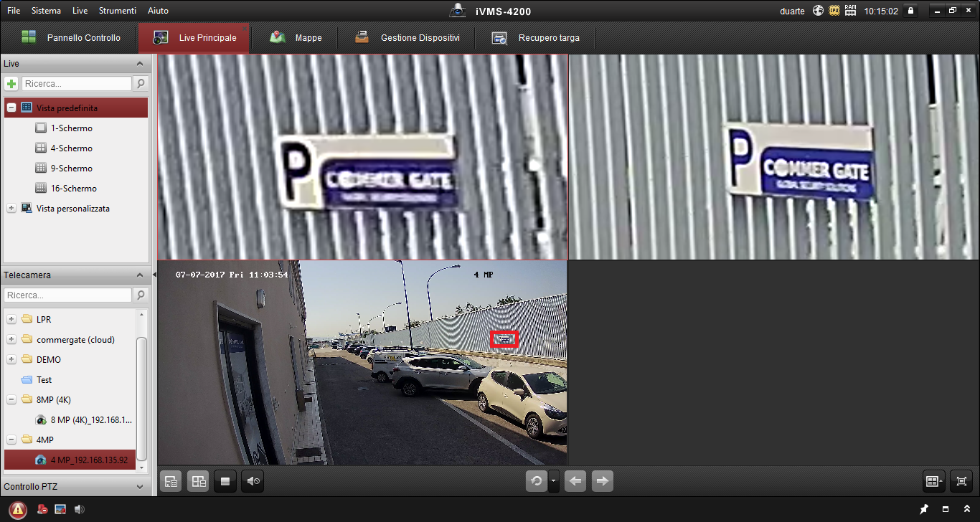
Task: Select the 16-Schermo layout
Action: point(74,189)
